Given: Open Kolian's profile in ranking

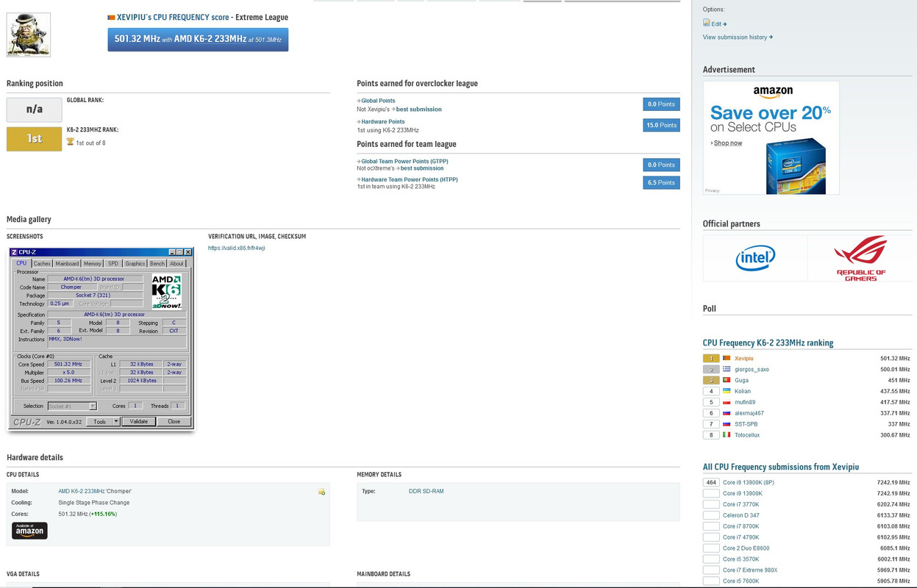Looking at the screenshot, I should click(x=743, y=391).
